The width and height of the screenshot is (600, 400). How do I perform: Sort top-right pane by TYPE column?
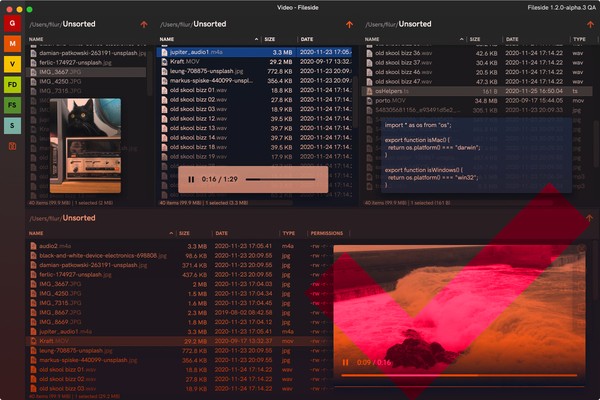click(579, 39)
